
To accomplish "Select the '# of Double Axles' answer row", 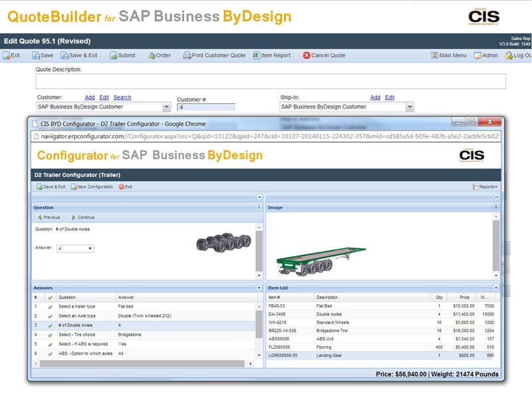I will [x=144, y=325].
